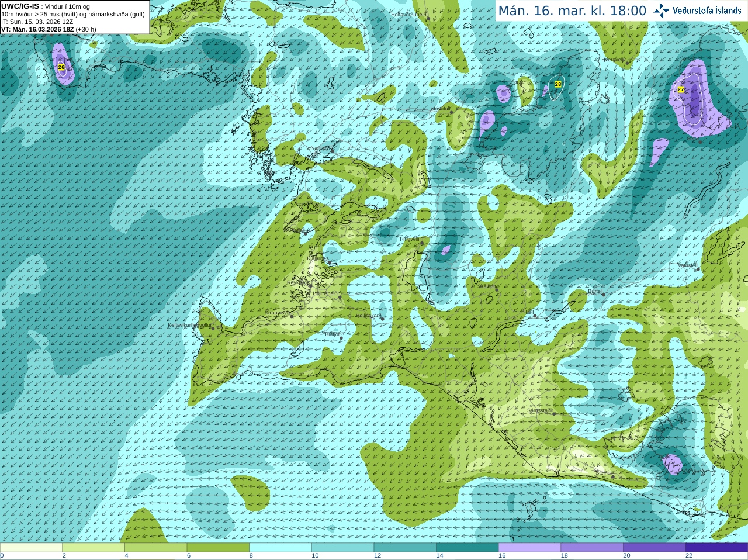Click the Holtavörðuheiði station label

point(409,14)
